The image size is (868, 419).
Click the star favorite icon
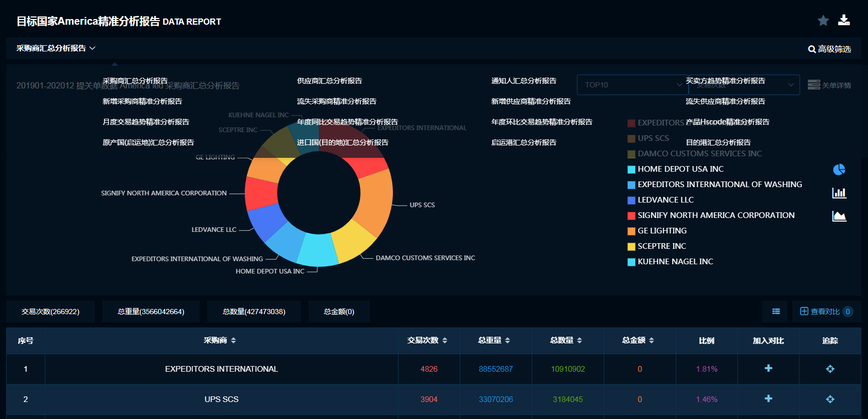coord(823,21)
